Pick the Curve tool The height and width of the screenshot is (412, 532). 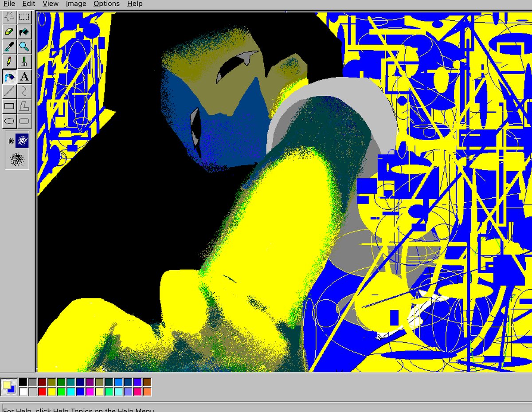(x=24, y=91)
